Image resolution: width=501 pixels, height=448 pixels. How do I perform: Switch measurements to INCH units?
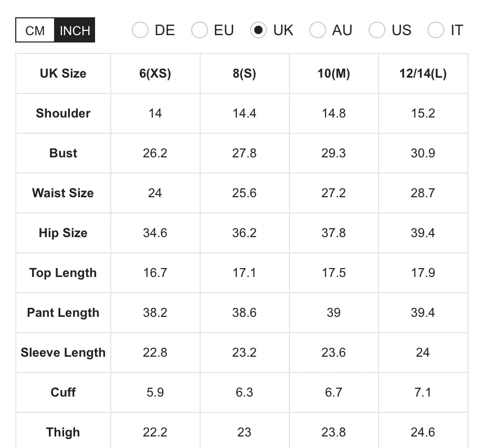click(74, 31)
